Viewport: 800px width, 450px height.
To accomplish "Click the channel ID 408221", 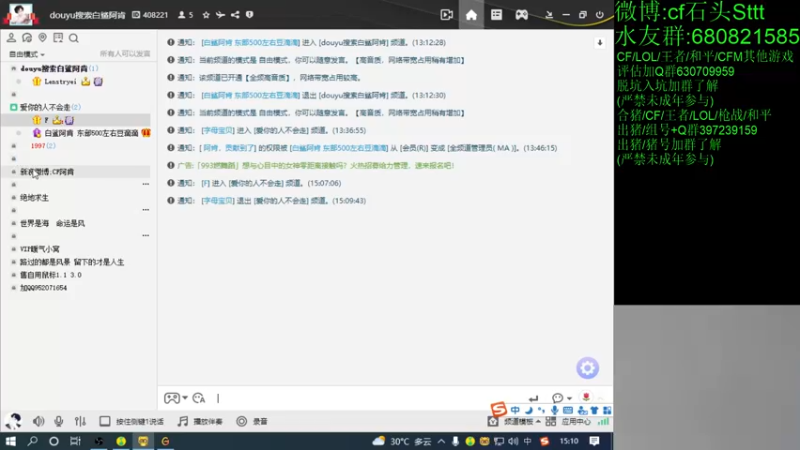I will [x=155, y=15].
